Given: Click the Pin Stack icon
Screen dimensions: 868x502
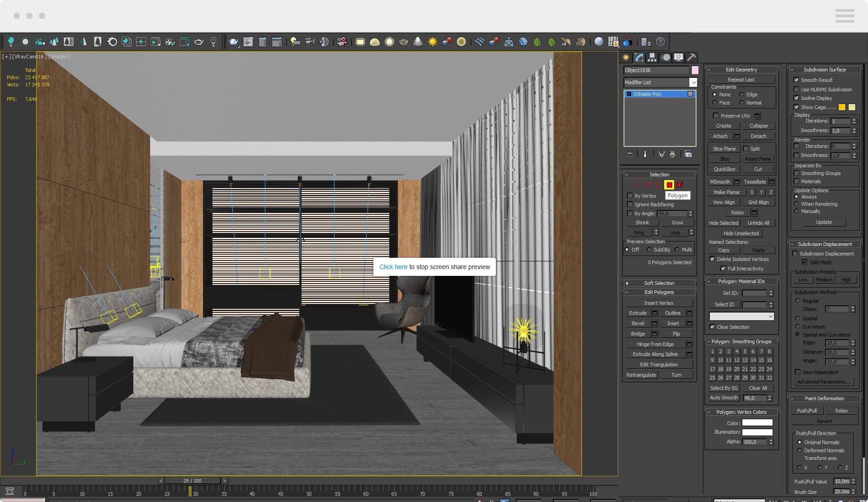Looking at the screenshot, I should tap(629, 154).
